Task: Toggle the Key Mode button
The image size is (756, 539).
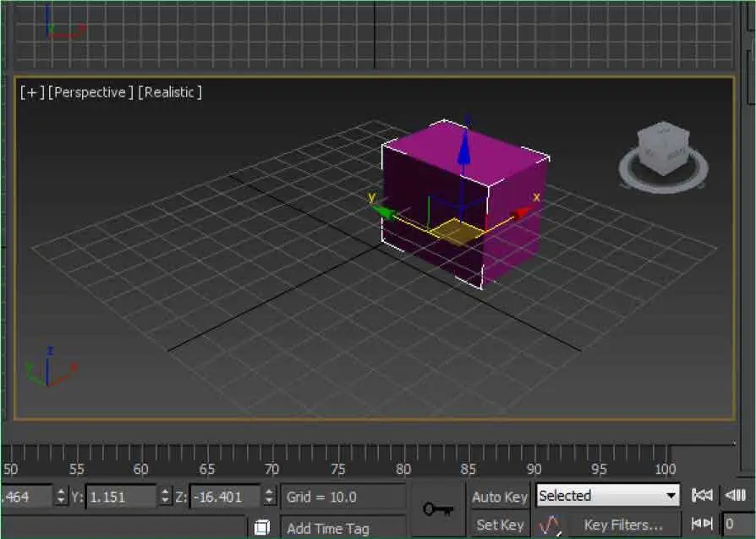Action: tap(702, 523)
